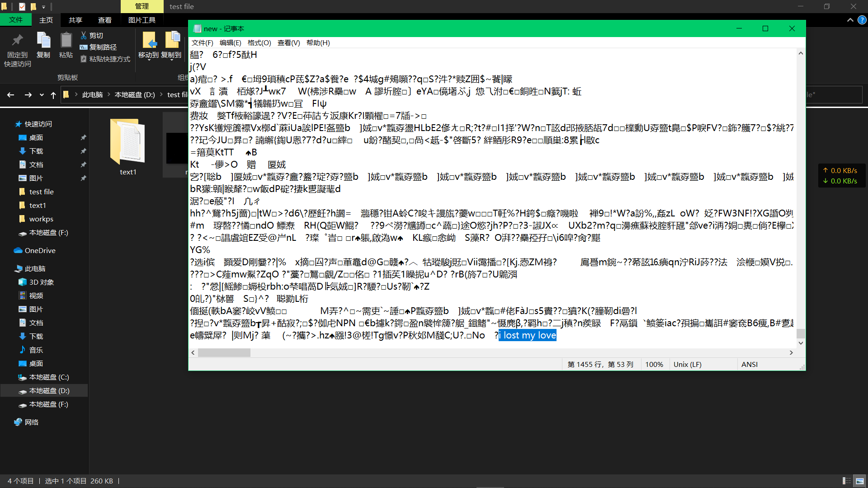Open the 此电脑 breadcrumb chevron dropdown
868x488 pixels.
click(109, 95)
